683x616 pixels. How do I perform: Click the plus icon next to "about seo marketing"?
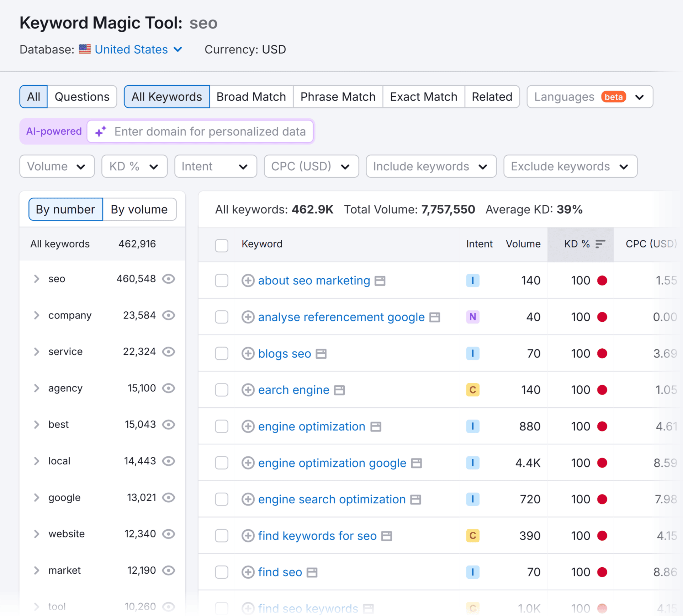coord(248,280)
